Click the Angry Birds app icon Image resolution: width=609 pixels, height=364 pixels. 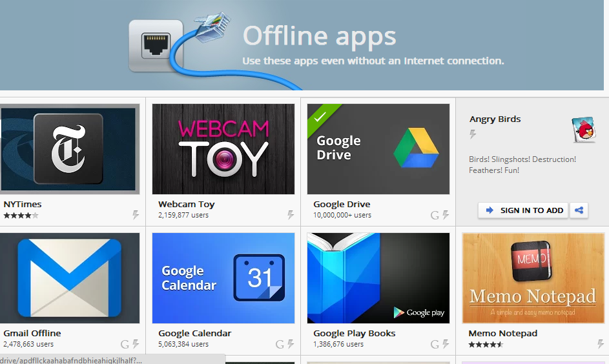point(584,130)
